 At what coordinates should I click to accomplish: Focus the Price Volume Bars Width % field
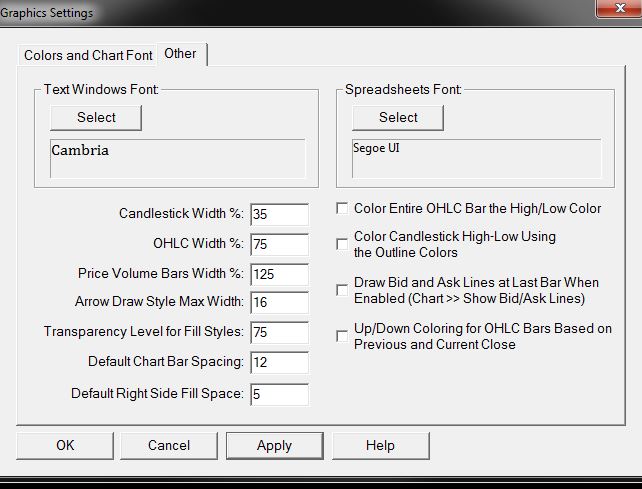click(279, 274)
